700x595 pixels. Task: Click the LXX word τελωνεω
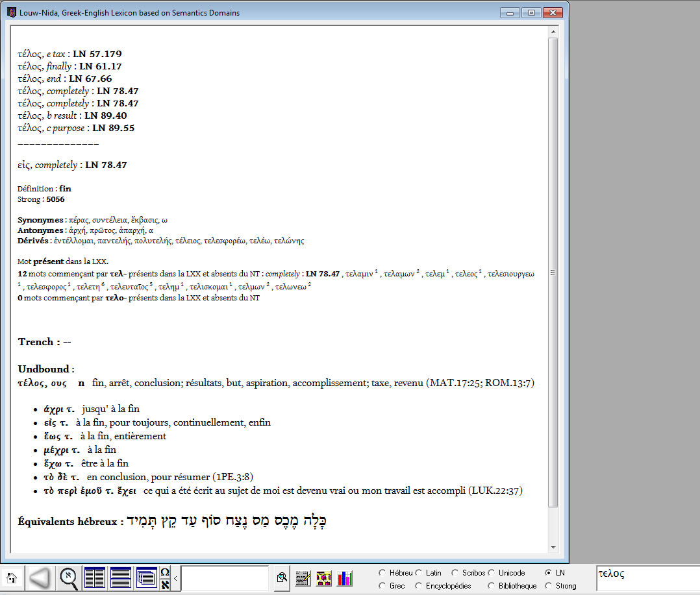[291, 287]
